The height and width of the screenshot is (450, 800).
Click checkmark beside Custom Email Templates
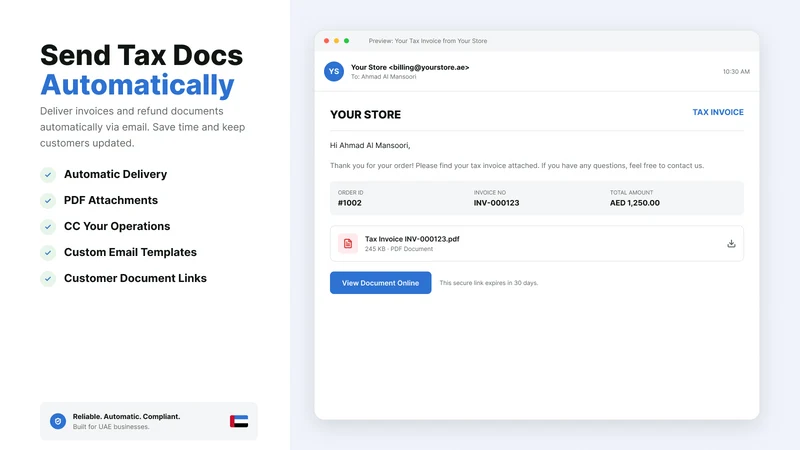(48, 253)
